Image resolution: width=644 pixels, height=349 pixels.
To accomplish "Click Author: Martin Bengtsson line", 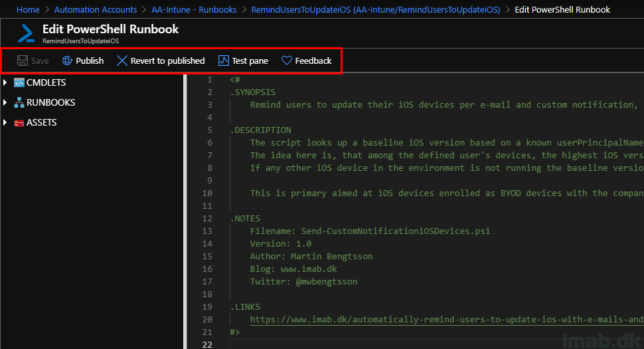I will (311, 256).
